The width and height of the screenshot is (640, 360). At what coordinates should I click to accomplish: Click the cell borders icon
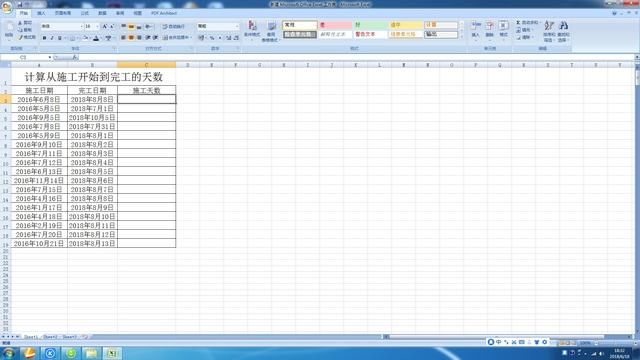point(72,38)
